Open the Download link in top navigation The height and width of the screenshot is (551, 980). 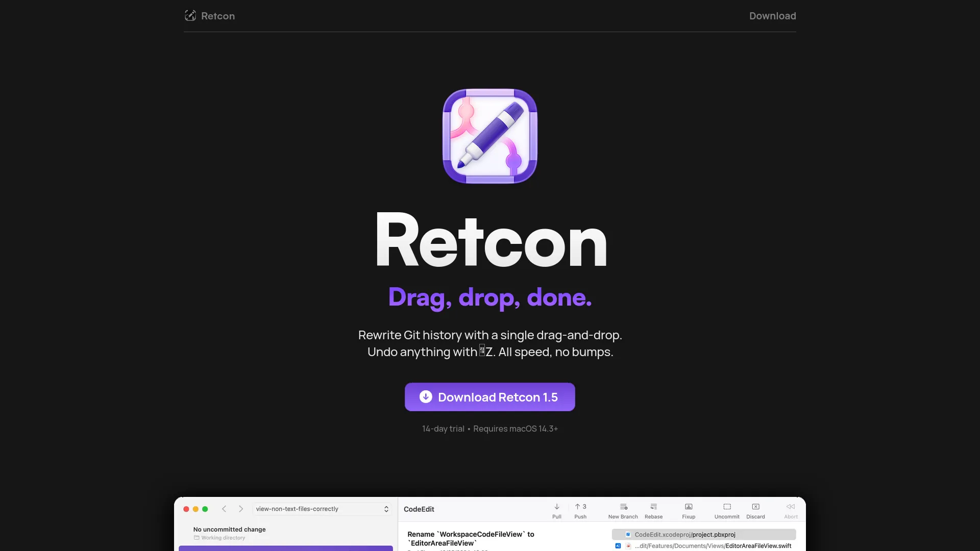772,16
